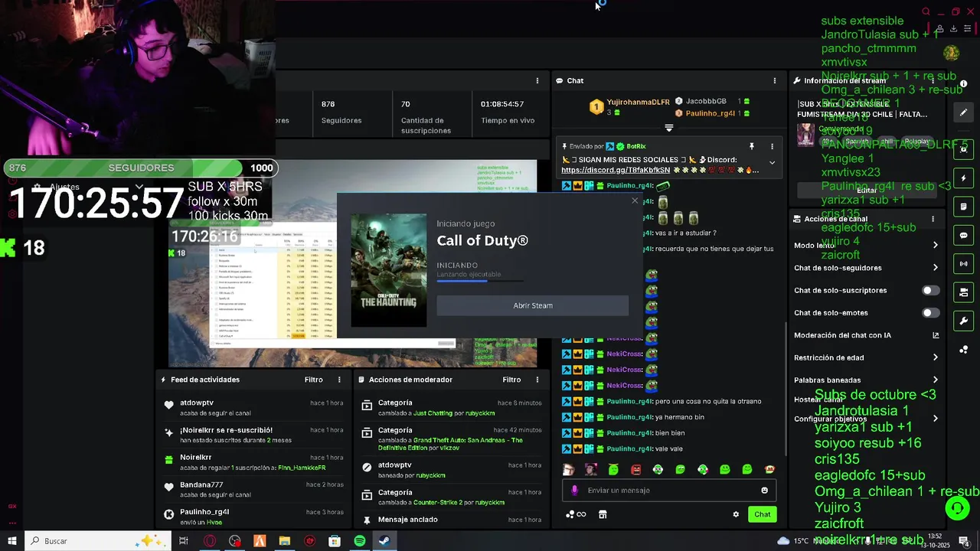Expand Configurar objetivos option

pyautogui.click(x=935, y=419)
